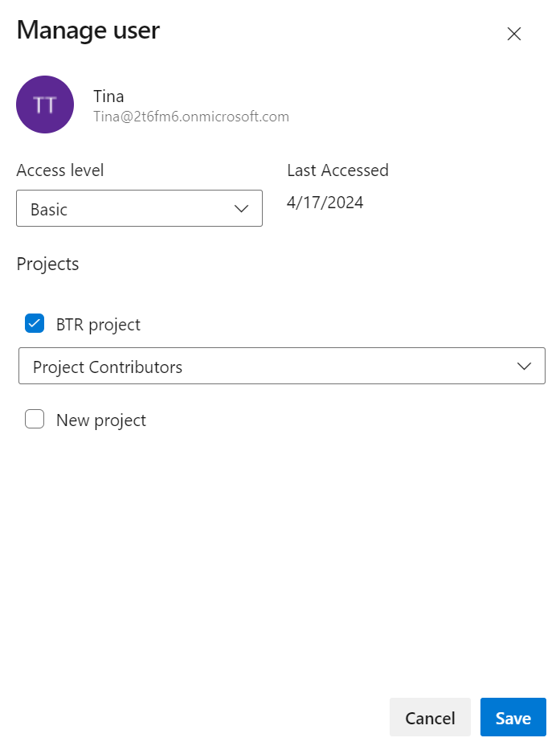Close the Manage user panel
Screen dimensions: 560x746
(514, 34)
